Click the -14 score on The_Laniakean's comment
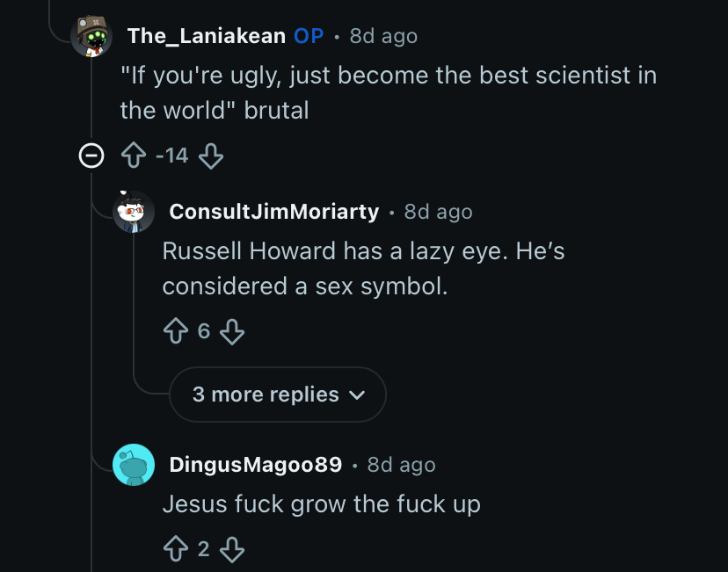 (171, 156)
